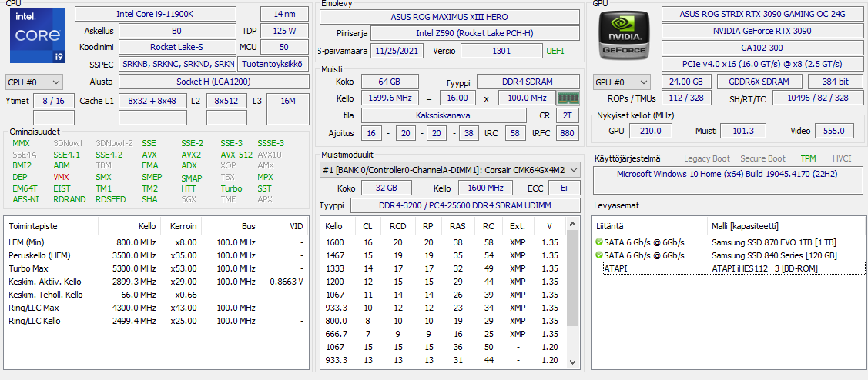Click the Microsoft Windows 10 Home field

point(728,180)
